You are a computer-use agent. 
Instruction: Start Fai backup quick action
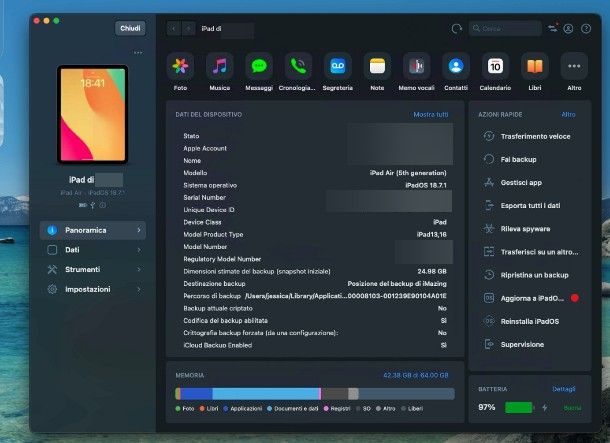point(518,159)
